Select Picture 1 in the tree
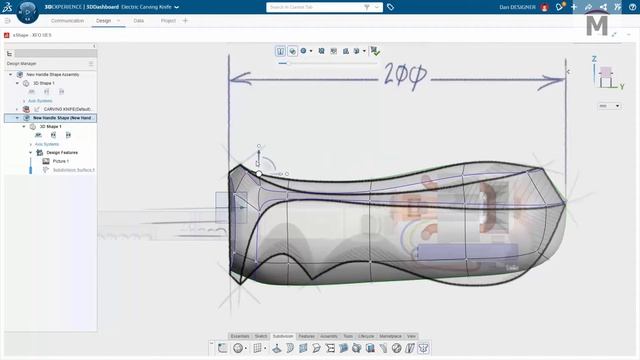The image size is (640, 360). [60, 161]
